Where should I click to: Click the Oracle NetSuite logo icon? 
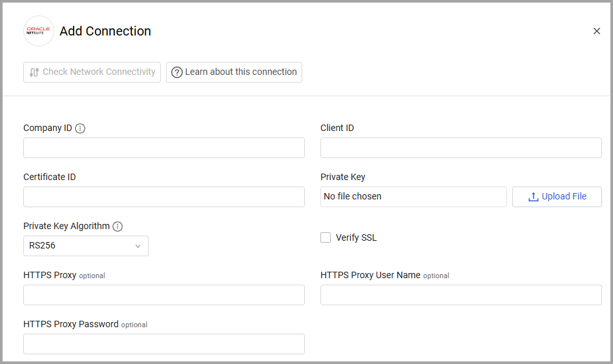[x=39, y=31]
